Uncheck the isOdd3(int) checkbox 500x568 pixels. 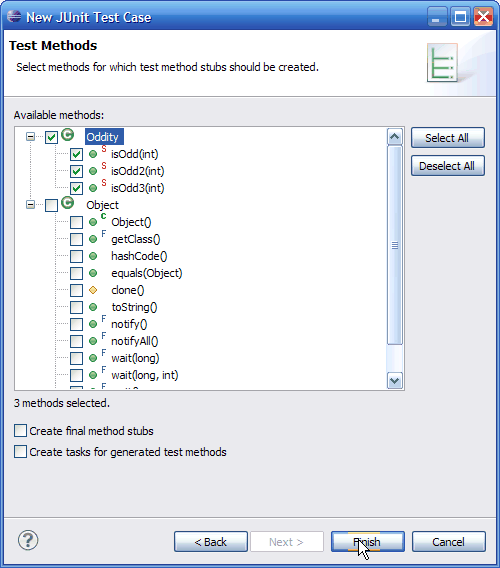[x=76, y=188]
